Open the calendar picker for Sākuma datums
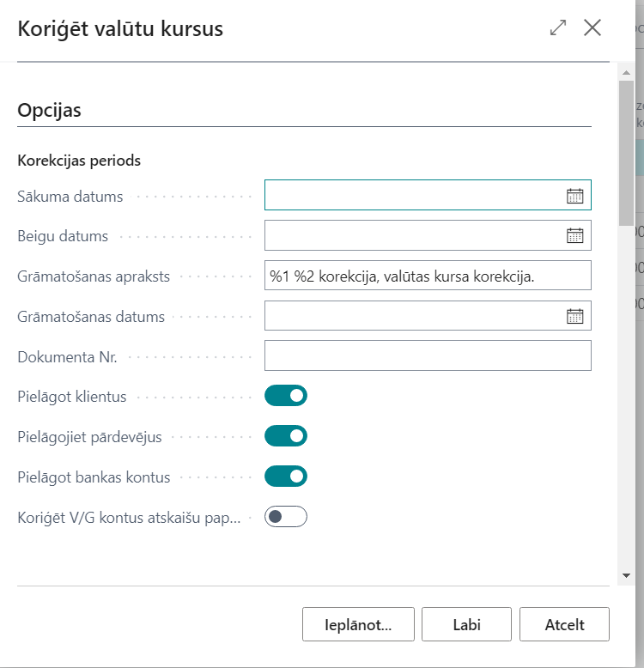This screenshot has width=644, height=668. [x=574, y=196]
